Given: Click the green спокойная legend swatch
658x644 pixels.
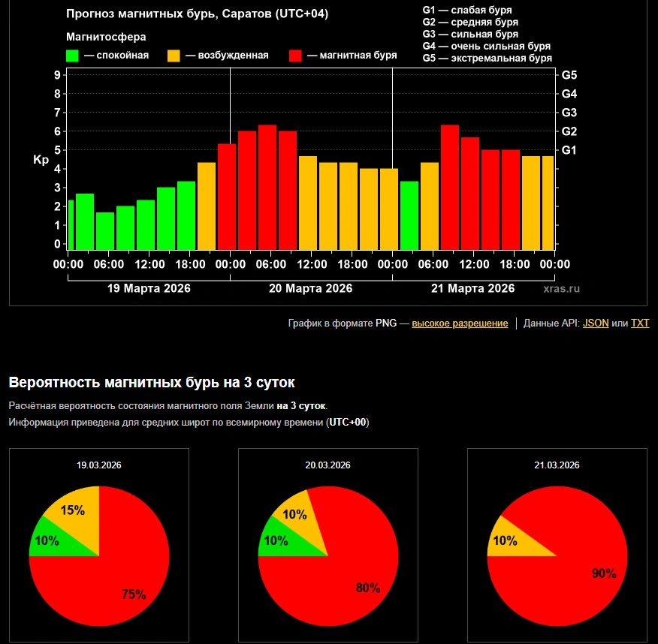Looking at the screenshot, I should [x=73, y=56].
